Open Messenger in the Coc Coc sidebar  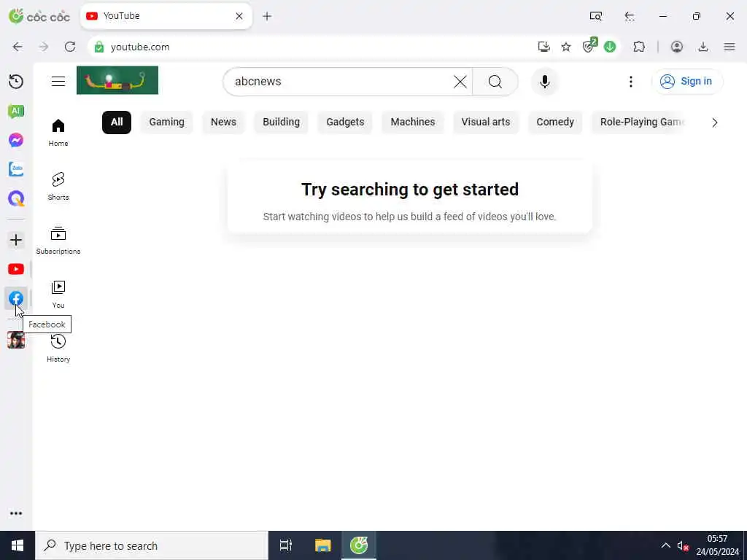click(x=16, y=140)
